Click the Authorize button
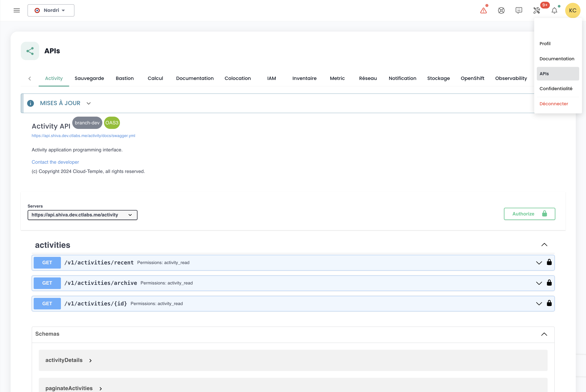Screen dimensions: 586x392 point(529,214)
